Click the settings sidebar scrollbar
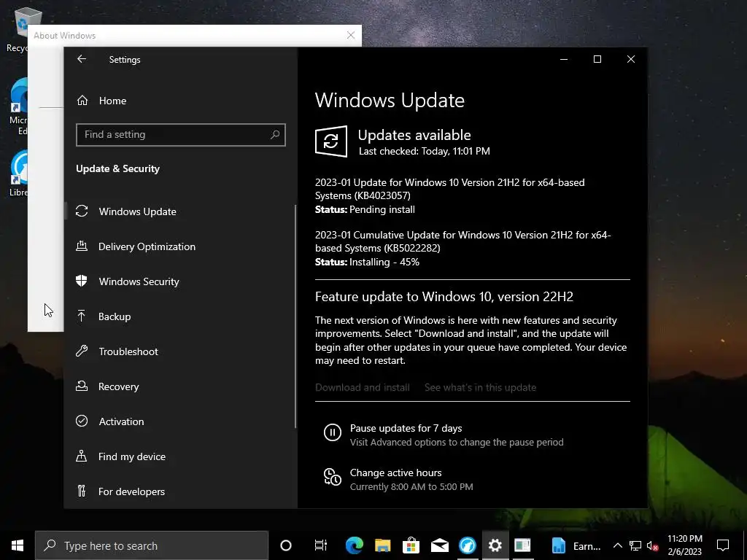 (295, 316)
